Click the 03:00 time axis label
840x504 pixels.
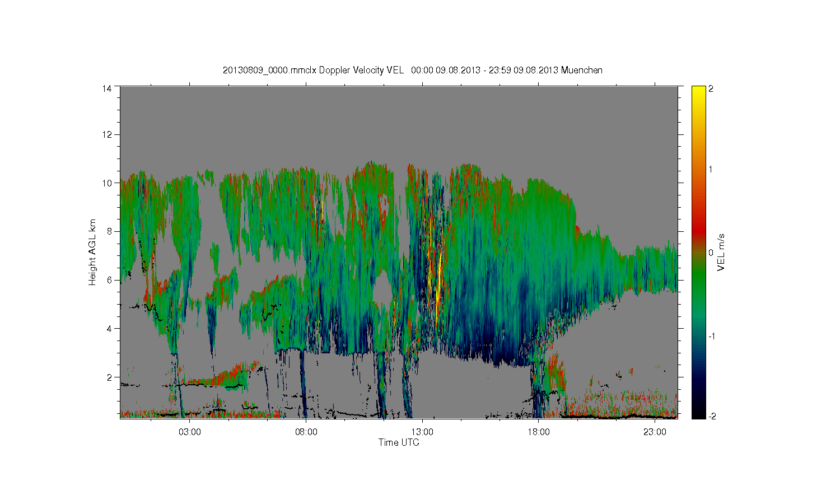coord(190,432)
